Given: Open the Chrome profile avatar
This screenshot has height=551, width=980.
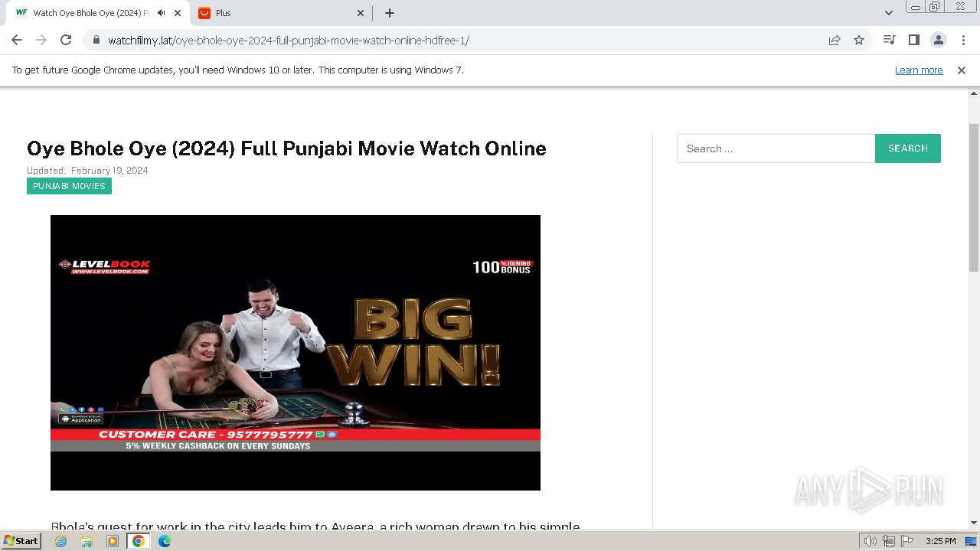Looking at the screenshot, I should point(938,40).
